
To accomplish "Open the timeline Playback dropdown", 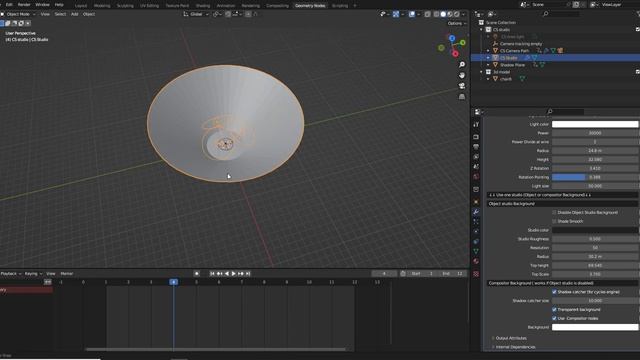I will coord(10,273).
